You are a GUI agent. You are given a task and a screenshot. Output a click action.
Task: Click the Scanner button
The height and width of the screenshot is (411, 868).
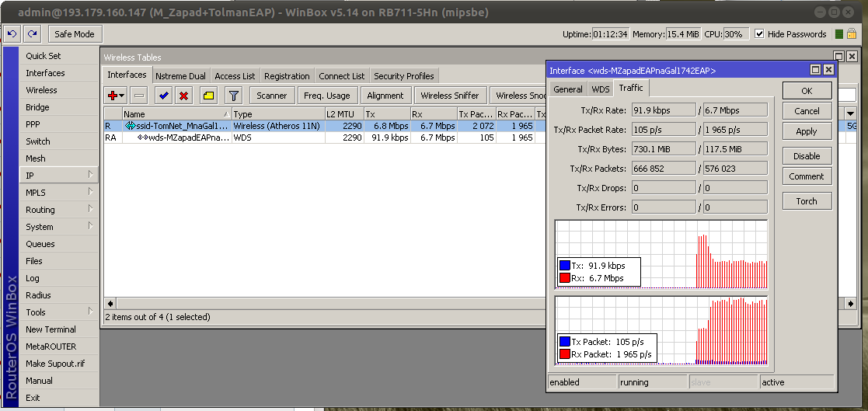272,96
